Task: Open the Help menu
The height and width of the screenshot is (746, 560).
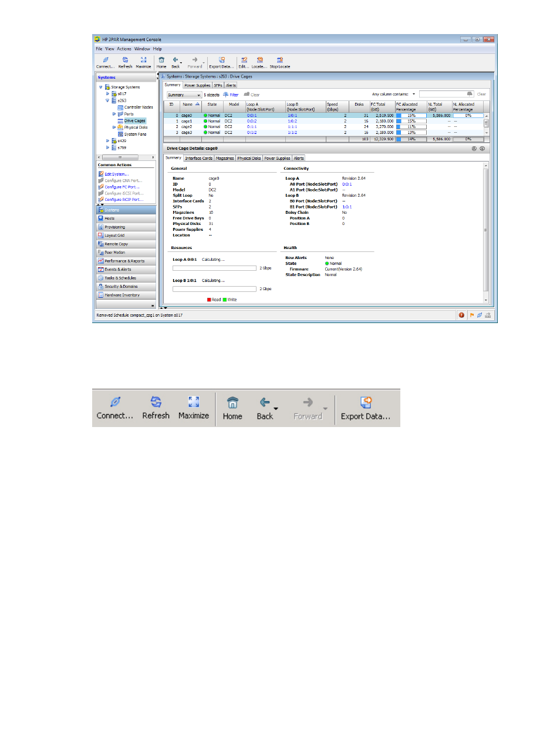Action: pyautogui.click(x=157, y=49)
